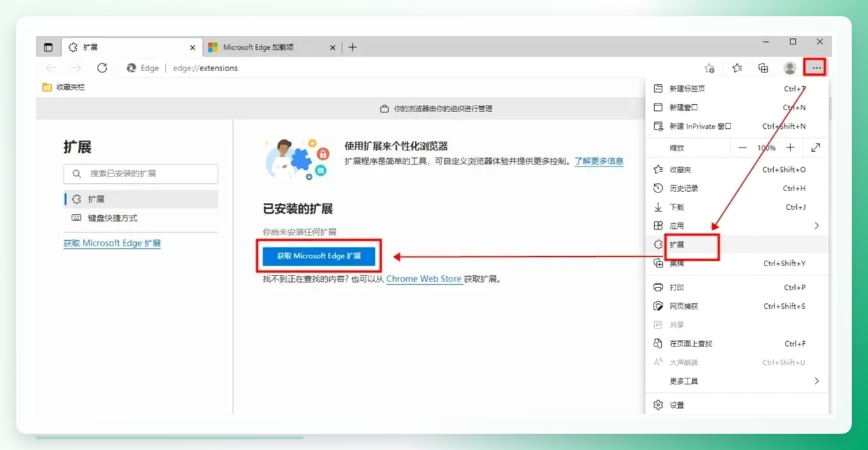868x450 pixels.
Task: Click the download arrow icon beside 下载
Action: click(658, 207)
